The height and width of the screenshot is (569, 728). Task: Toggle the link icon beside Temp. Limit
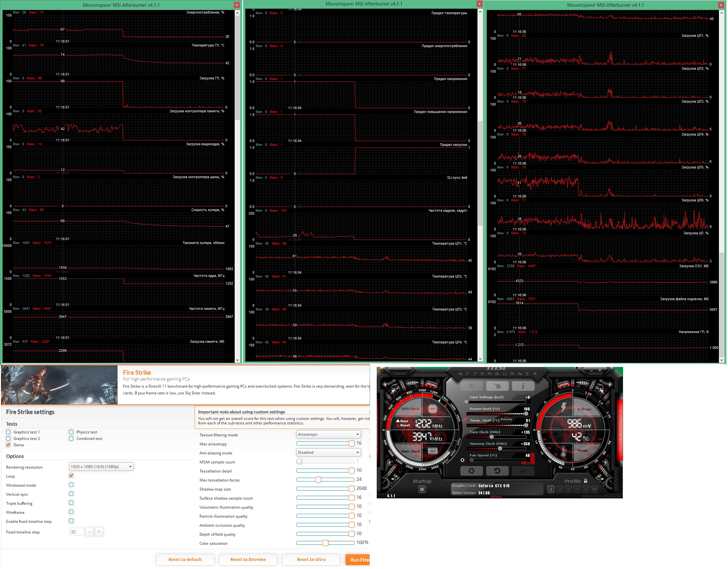coord(464,420)
